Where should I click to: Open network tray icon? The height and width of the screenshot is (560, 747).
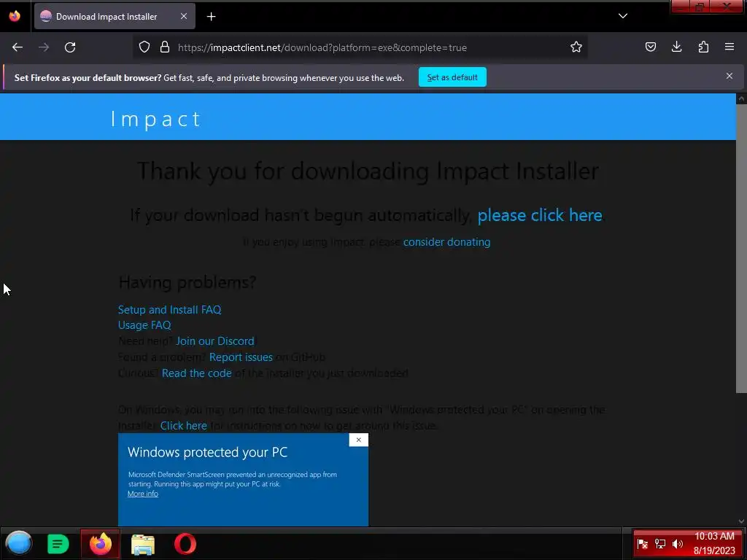tap(659, 544)
